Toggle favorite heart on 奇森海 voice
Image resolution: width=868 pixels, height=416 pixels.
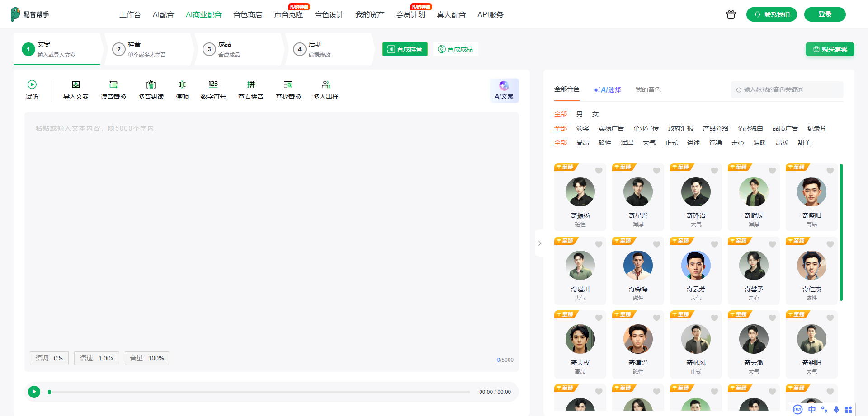(x=656, y=244)
